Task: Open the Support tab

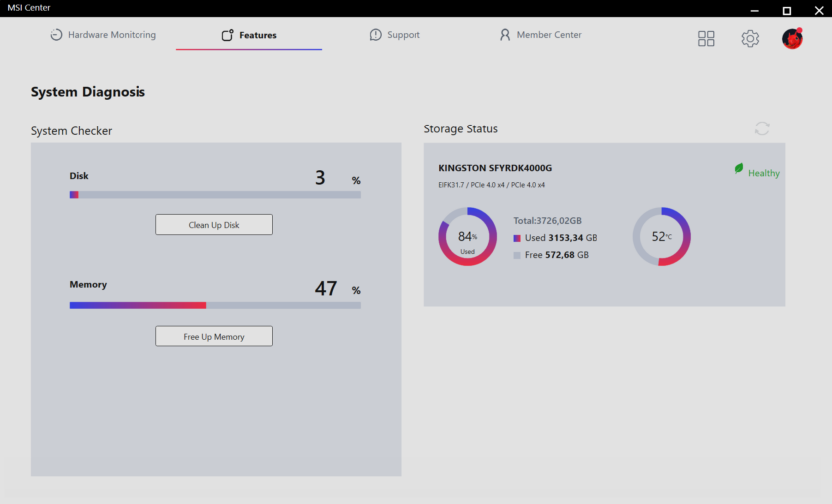Action: coord(395,35)
